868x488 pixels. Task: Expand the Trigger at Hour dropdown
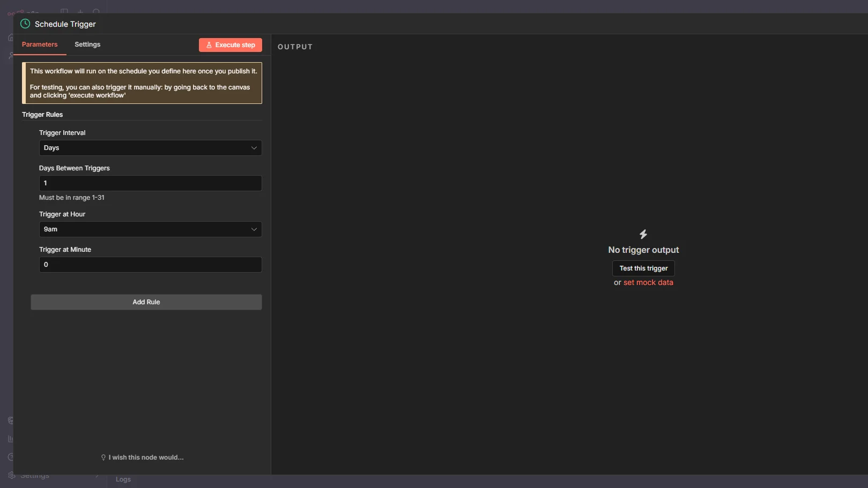tap(150, 229)
